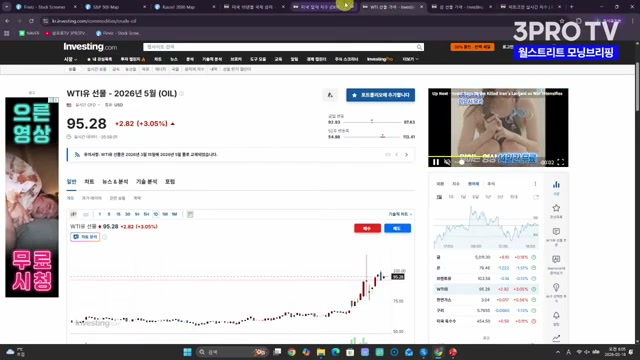Switch chart to area type icon
The image size is (640, 360).
(x=86, y=214)
